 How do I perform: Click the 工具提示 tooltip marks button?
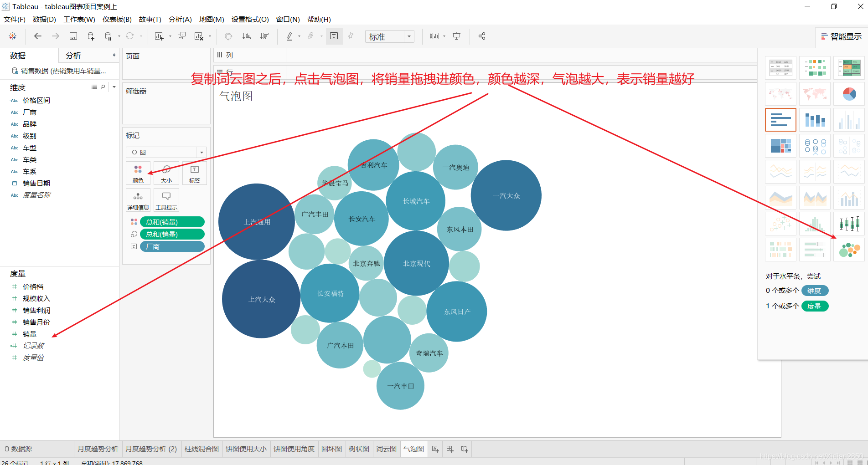(x=166, y=200)
